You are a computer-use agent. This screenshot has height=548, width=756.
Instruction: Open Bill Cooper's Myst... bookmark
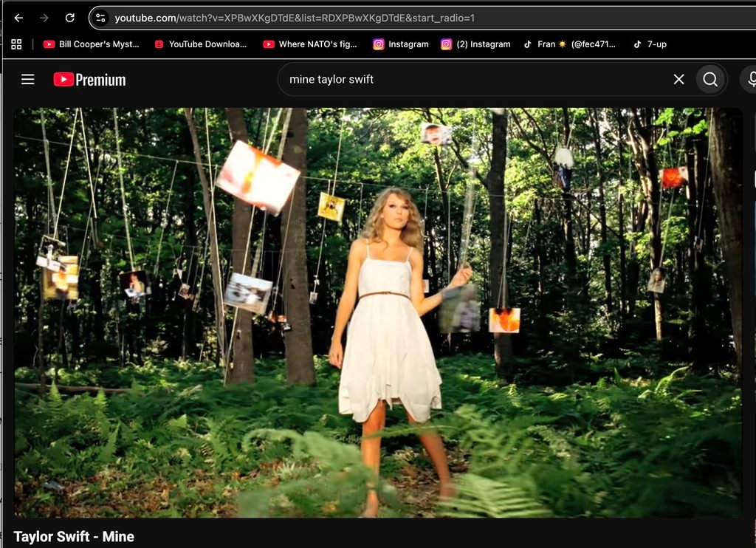(91, 44)
